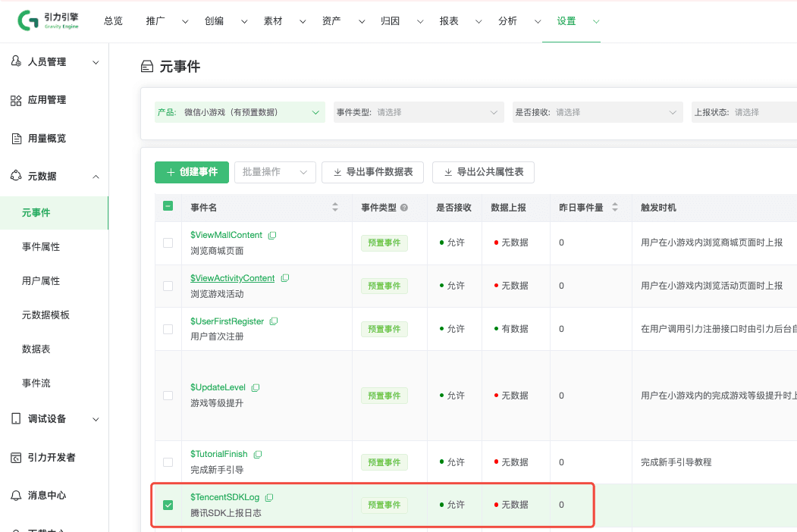Open the $TencentSDKLog event link
This screenshot has width=797, height=532.
pyautogui.click(x=224, y=497)
